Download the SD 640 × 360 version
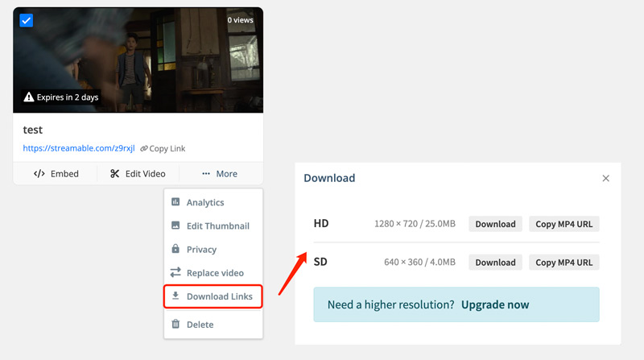This screenshot has height=360, width=644. click(x=495, y=263)
